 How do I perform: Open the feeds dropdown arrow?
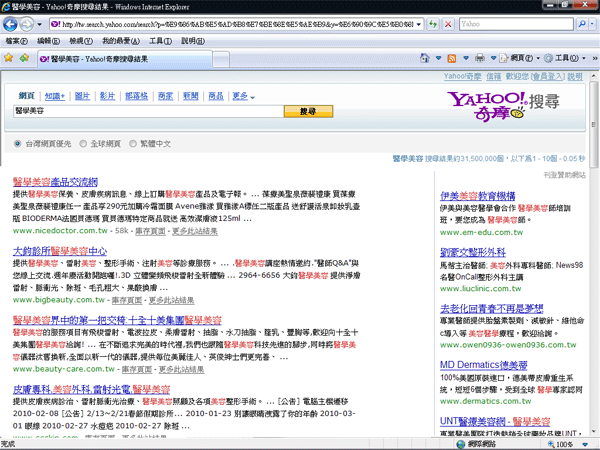coord(466,58)
